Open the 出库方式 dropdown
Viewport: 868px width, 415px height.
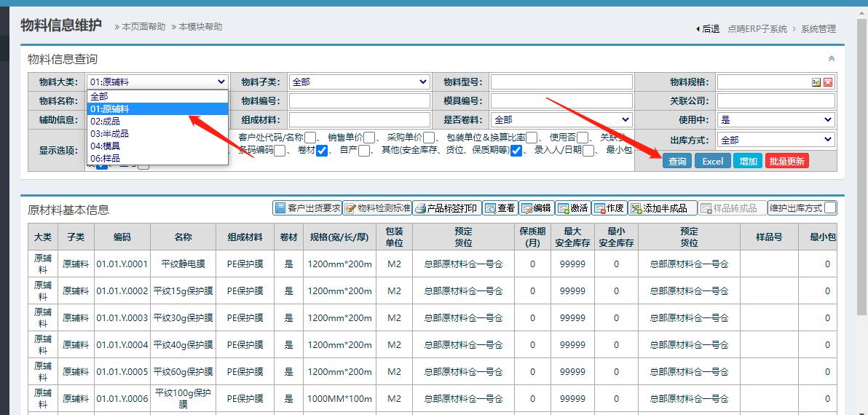point(776,140)
